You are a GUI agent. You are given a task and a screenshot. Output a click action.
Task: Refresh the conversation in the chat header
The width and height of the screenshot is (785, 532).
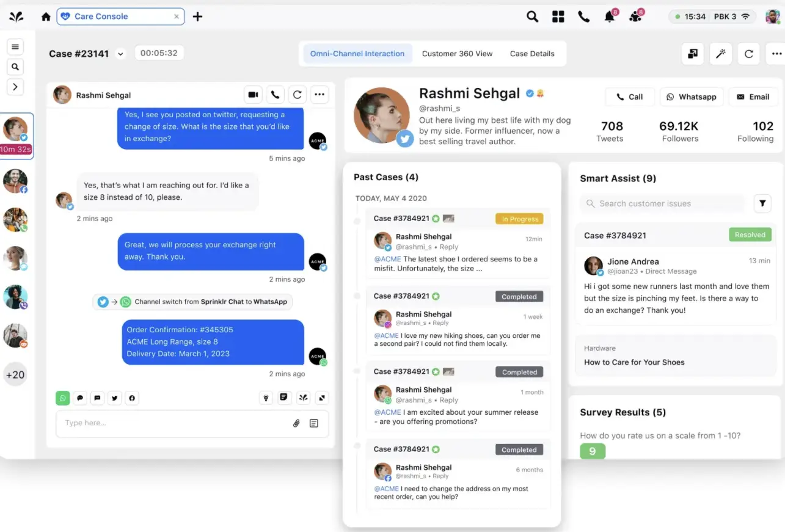(298, 95)
